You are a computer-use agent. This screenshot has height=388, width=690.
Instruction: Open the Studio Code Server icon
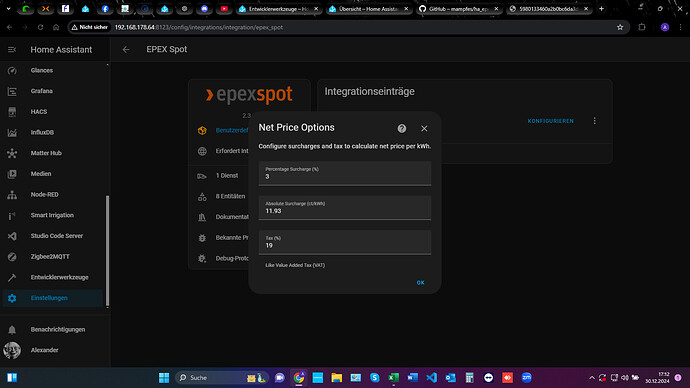pyautogui.click(x=12, y=236)
